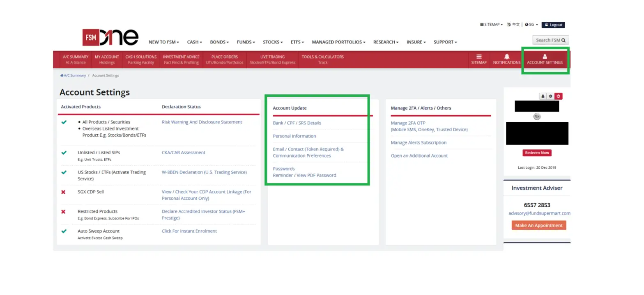Open the top SITEMAP dropdown
The height and width of the screenshot is (295, 644).
click(x=491, y=25)
